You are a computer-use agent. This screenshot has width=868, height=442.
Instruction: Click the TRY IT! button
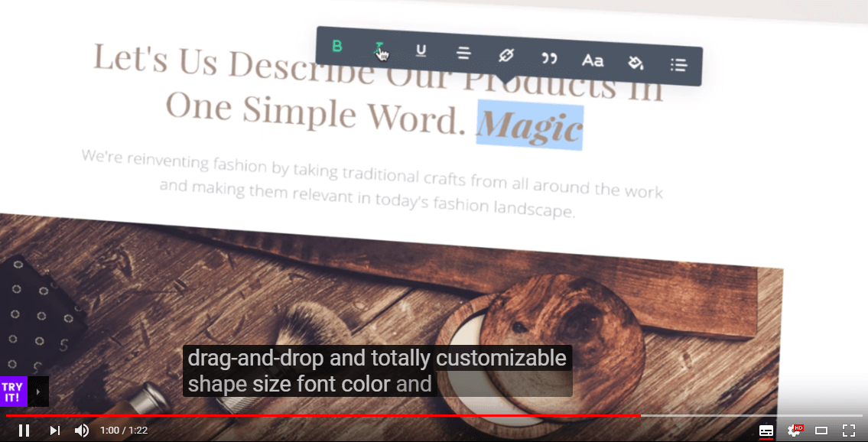click(12, 391)
